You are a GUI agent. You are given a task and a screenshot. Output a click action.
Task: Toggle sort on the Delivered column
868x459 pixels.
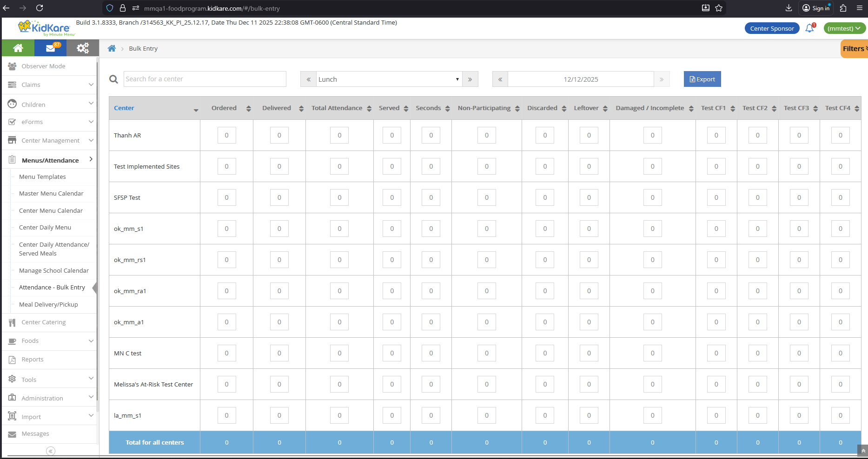coord(300,108)
